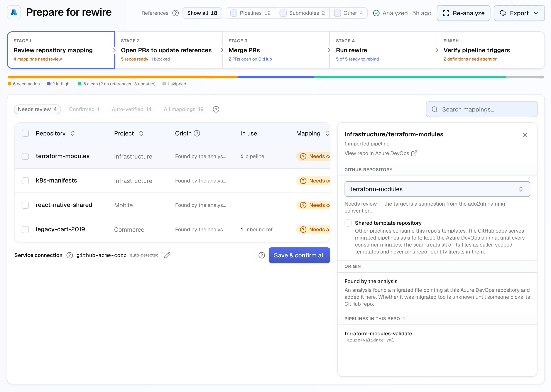The image size is (551, 392).
Task: Enable the Shared template repository checkbox
Action: tap(348, 223)
